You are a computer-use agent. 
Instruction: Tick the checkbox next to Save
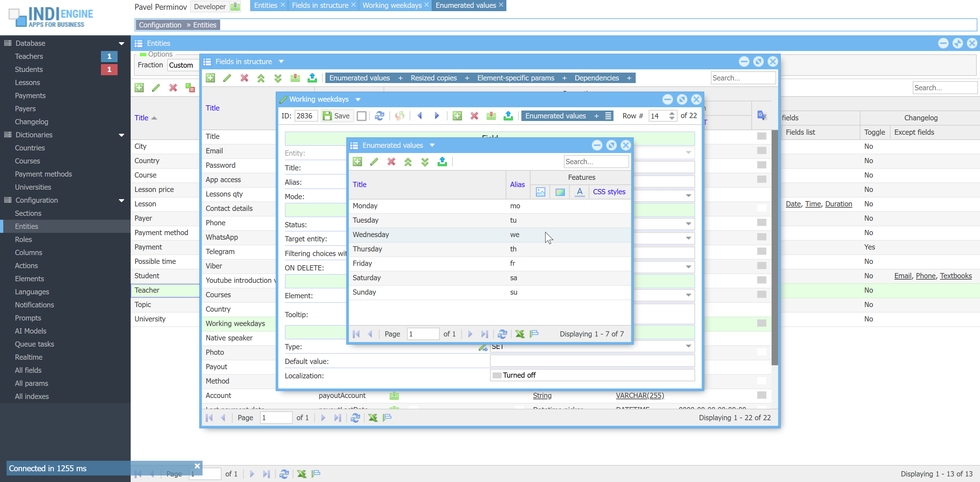click(361, 116)
